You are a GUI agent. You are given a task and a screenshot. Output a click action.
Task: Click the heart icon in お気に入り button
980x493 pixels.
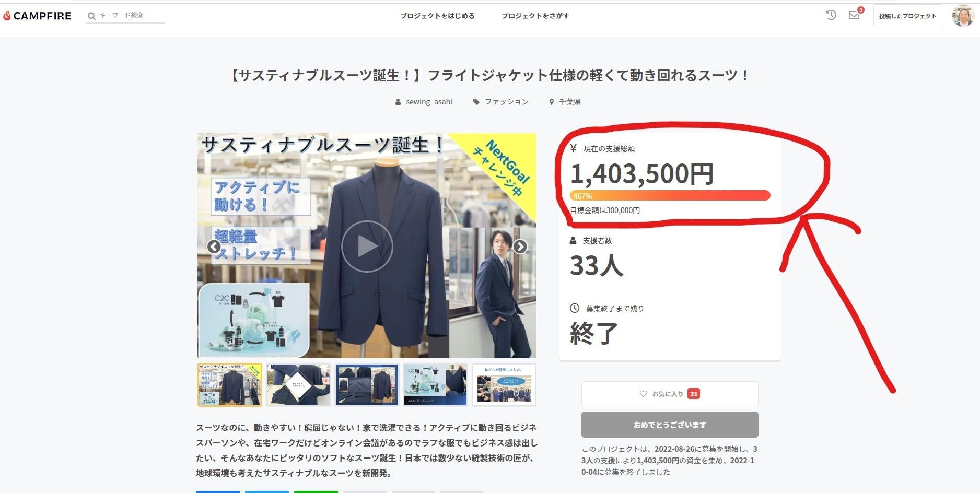(643, 394)
